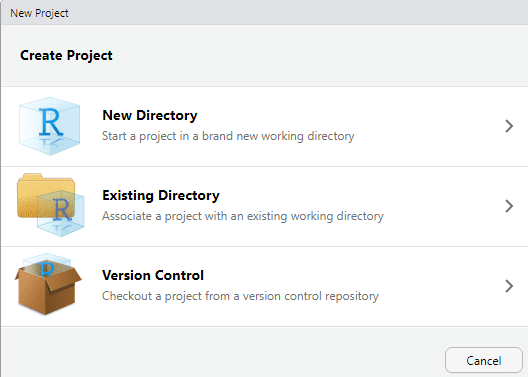Choose the Version Control title text

153,275
